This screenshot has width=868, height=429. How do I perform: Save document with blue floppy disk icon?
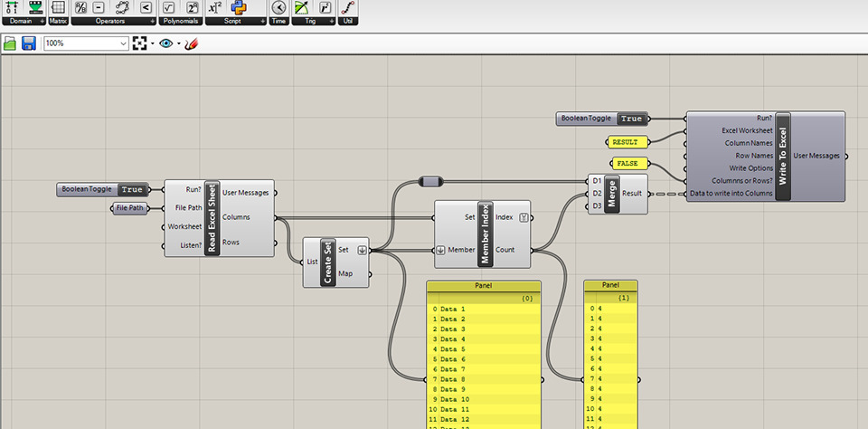point(29,43)
